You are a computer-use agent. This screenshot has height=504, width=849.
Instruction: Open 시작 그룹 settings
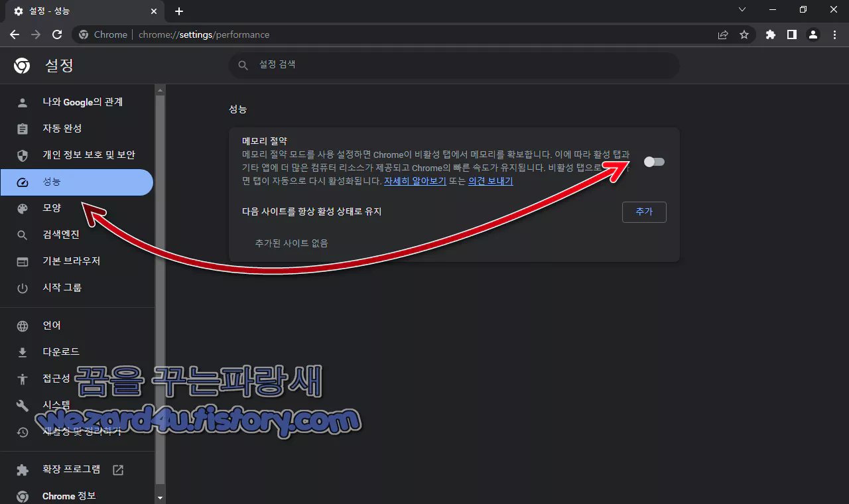77,288
